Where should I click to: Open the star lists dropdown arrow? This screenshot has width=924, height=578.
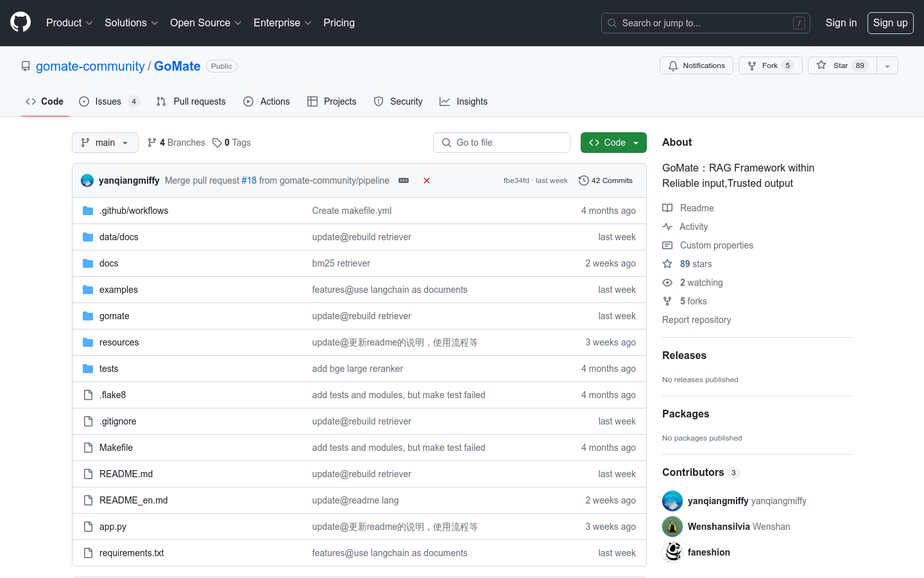tap(887, 66)
